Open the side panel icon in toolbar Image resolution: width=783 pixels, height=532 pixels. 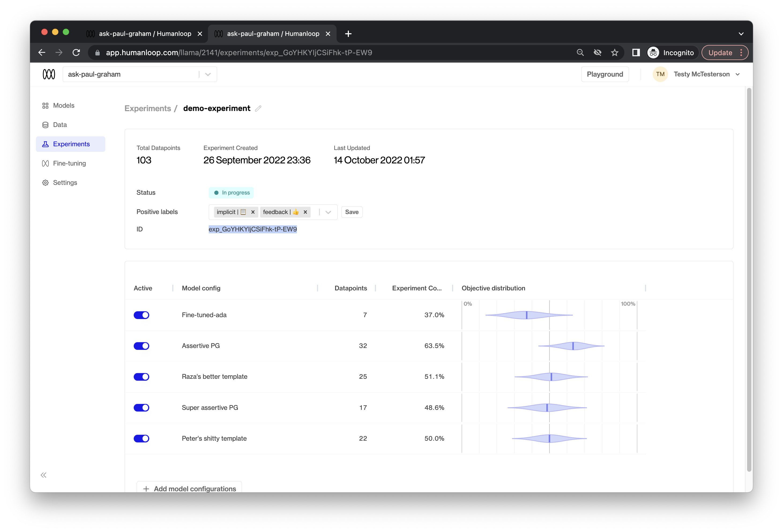(636, 53)
